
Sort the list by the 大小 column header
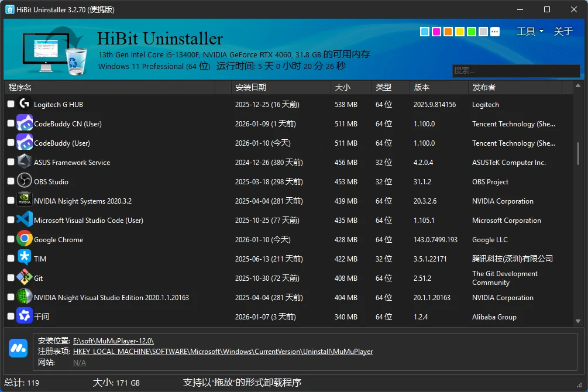pyautogui.click(x=342, y=87)
